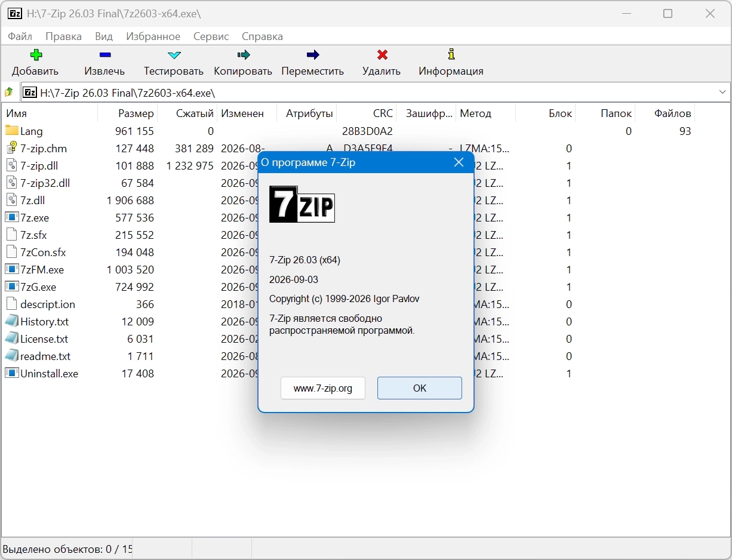
Task: Click the www.7-zip.org button
Action: (x=323, y=388)
